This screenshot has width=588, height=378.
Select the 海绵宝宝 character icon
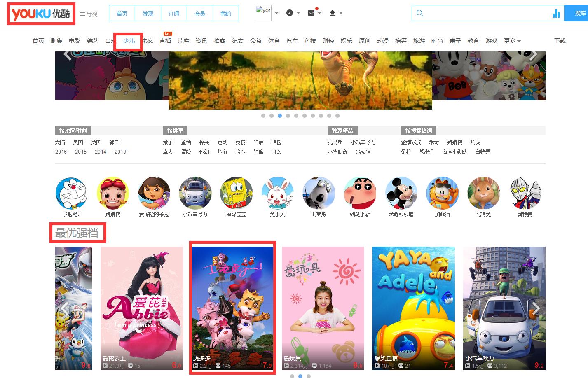click(x=236, y=193)
